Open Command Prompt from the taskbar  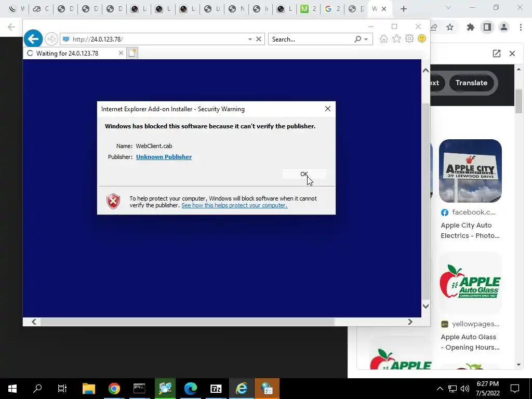tap(139, 389)
